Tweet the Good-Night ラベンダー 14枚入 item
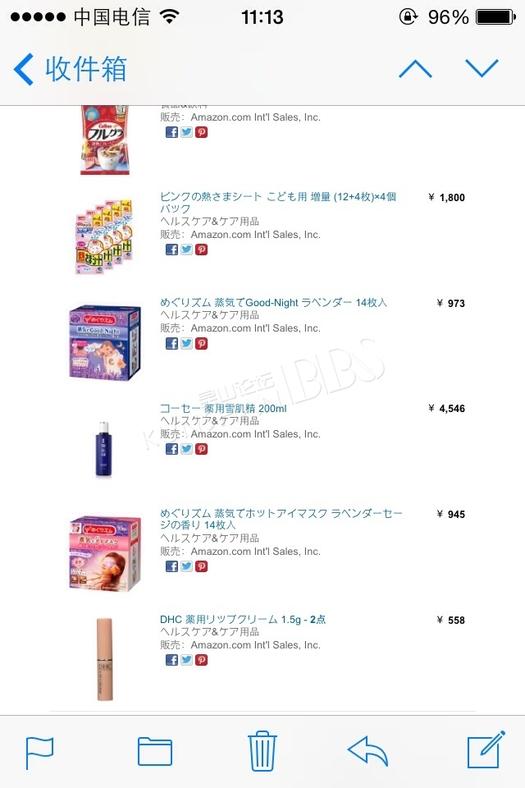 coord(186,344)
